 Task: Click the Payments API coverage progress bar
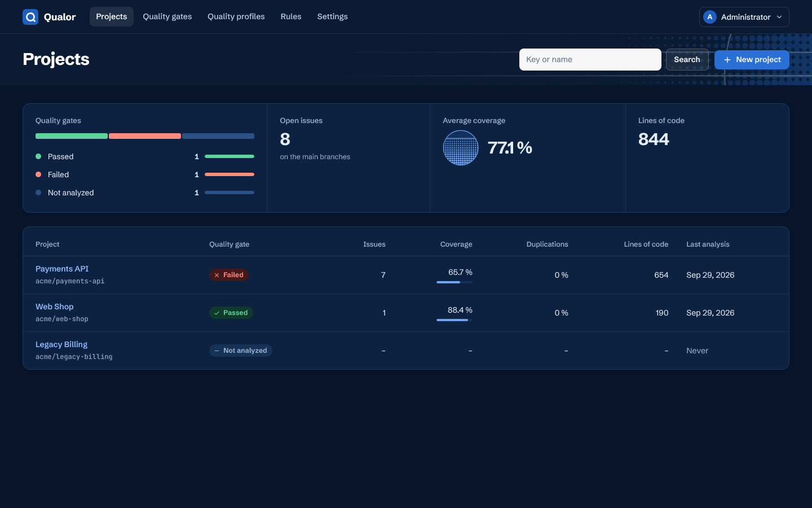454,282
